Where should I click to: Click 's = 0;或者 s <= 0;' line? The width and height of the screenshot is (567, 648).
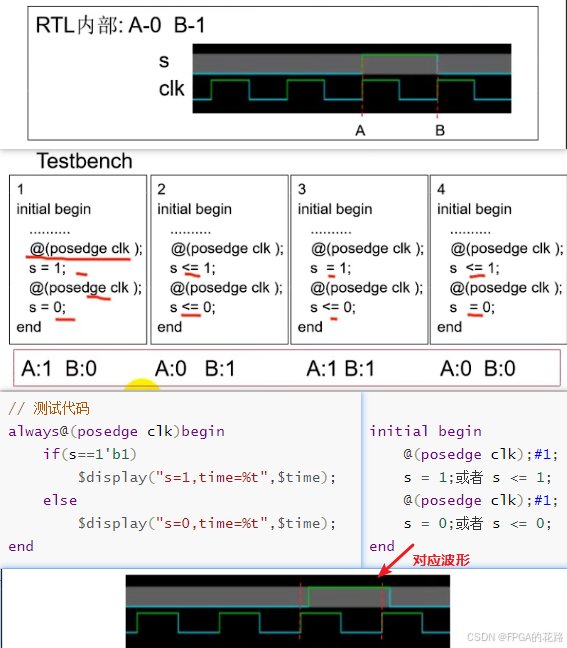point(478,524)
